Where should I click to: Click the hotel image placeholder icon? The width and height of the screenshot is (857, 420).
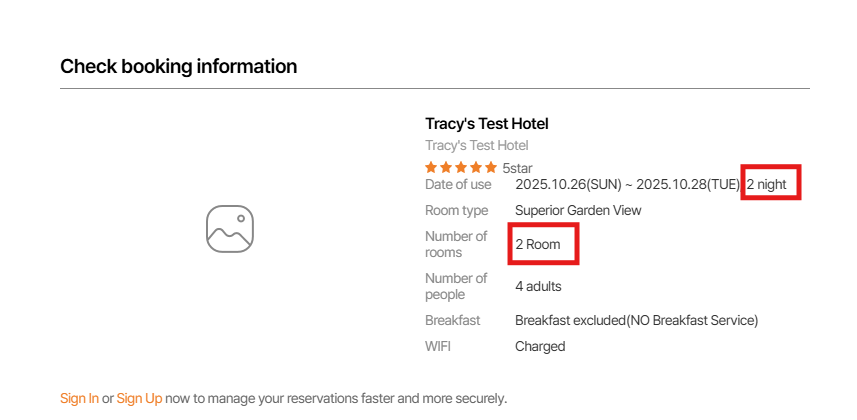point(230,229)
